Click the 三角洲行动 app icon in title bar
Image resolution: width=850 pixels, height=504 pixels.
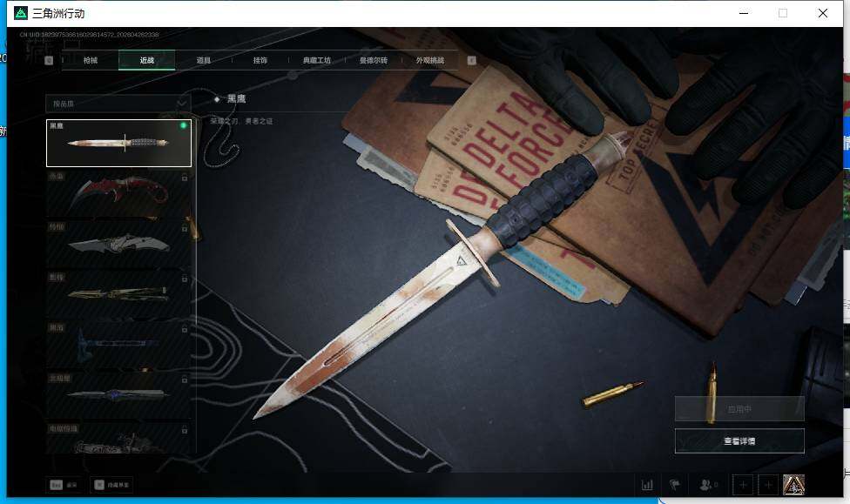21,13
